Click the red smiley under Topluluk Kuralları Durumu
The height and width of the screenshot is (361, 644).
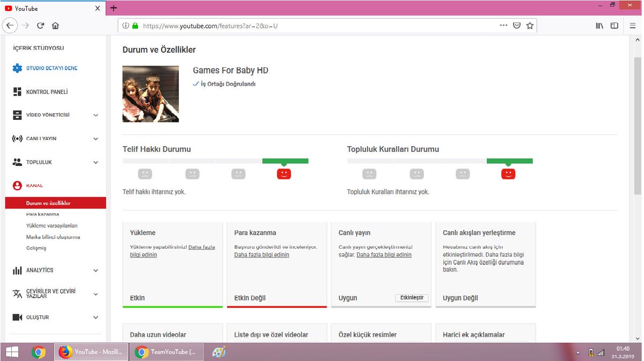tap(508, 174)
